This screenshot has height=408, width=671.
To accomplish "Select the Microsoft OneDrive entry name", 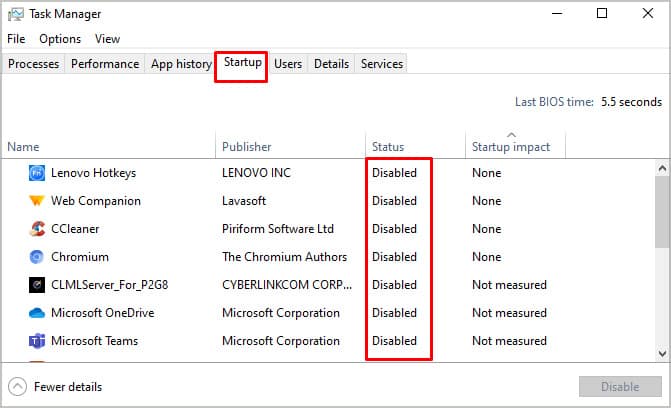I will 102,313.
